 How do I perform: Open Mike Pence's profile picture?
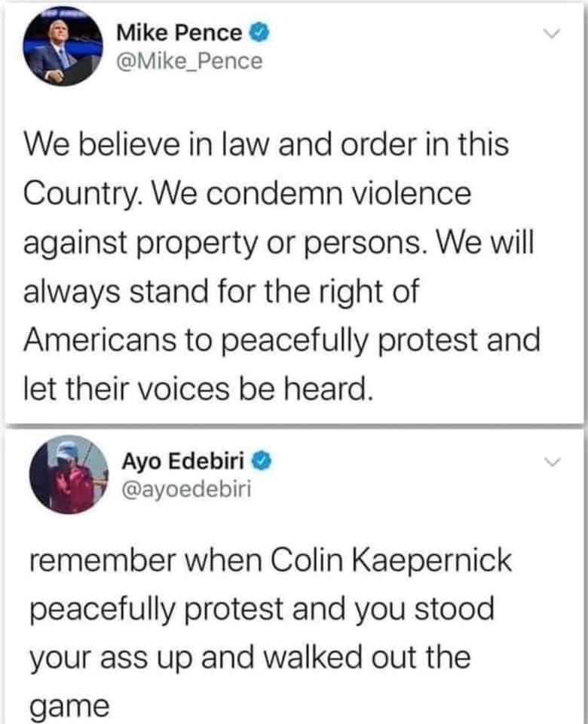coord(64,45)
